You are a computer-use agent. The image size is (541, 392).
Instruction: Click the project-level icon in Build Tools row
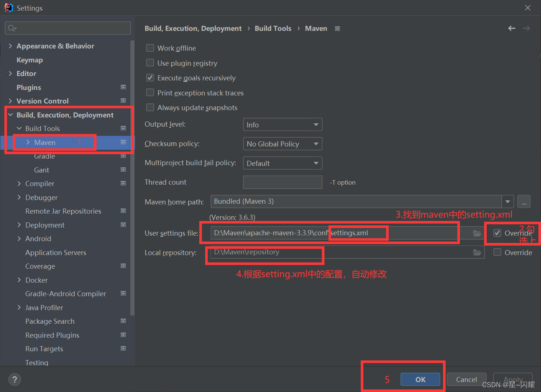(123, 128)
